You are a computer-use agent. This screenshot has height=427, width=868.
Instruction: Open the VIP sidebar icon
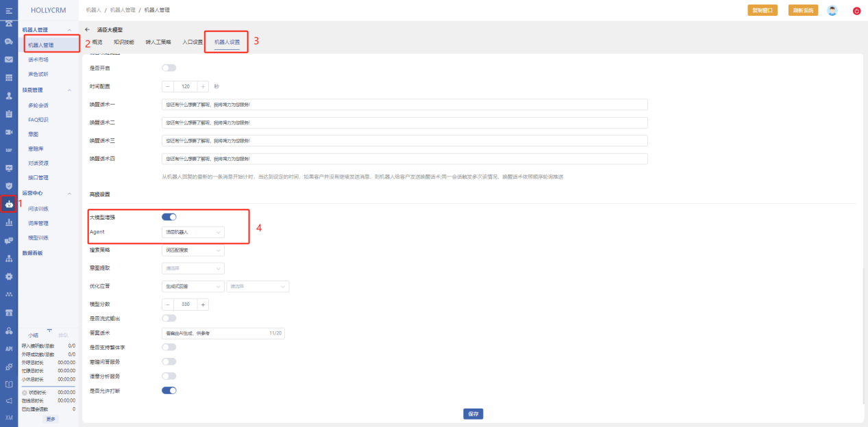[9, 150]
